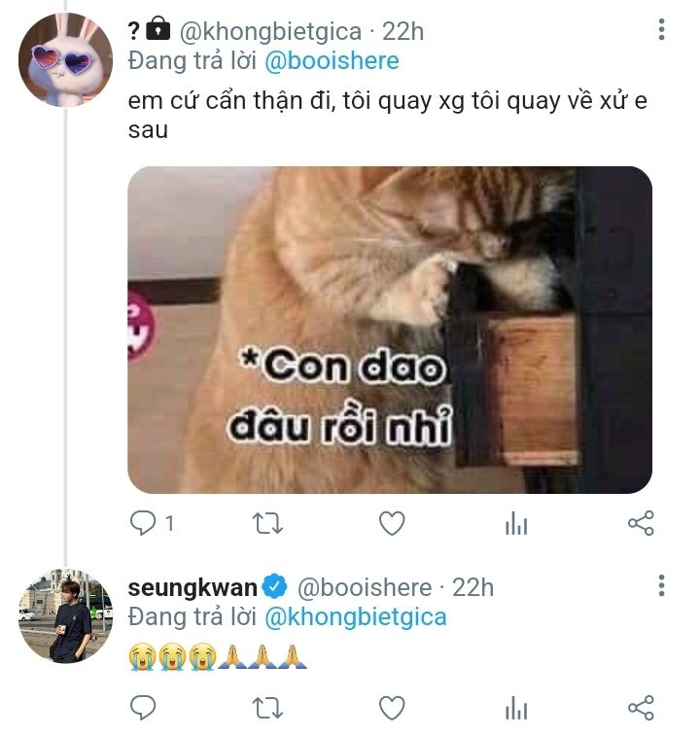Open reply thread on khongbietgica's tweet
The height and width of the screenshot is (736, 700).
[143, 523]
